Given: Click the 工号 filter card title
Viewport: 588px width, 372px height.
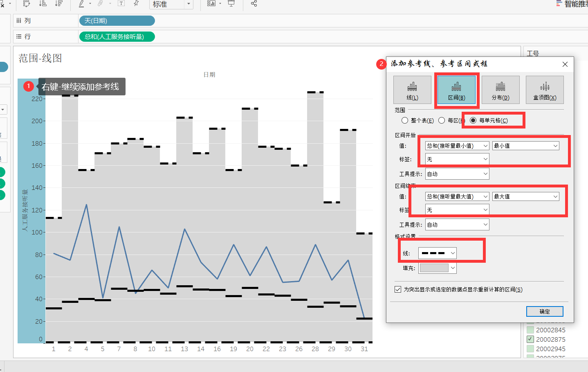Looking at the screenshot, I should coord(533,54).
